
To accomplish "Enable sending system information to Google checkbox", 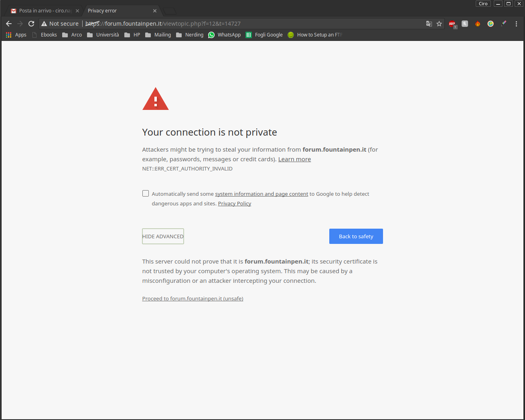I will click(x=146, y=193).
